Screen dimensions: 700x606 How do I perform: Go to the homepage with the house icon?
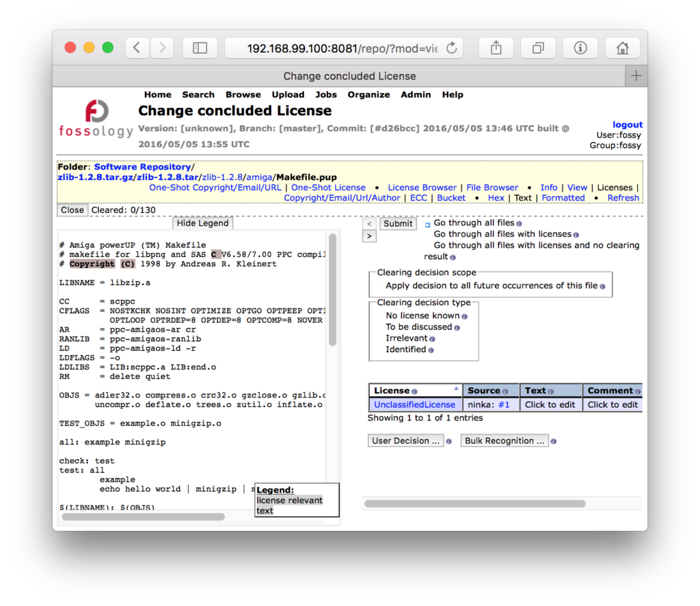(x=622, y=48)
